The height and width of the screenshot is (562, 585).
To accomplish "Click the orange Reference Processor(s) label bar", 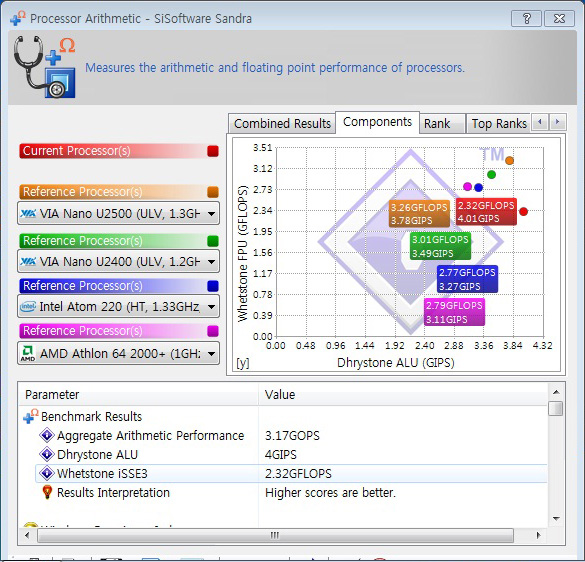I will tap(119, 192).
